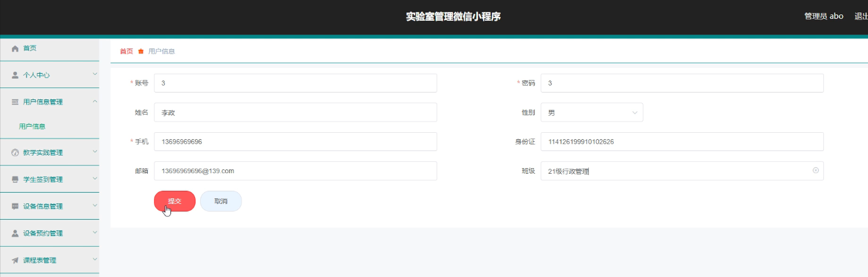
Task: Open the 设备信息管理 sidebar menu
Action: coord(50,206)
